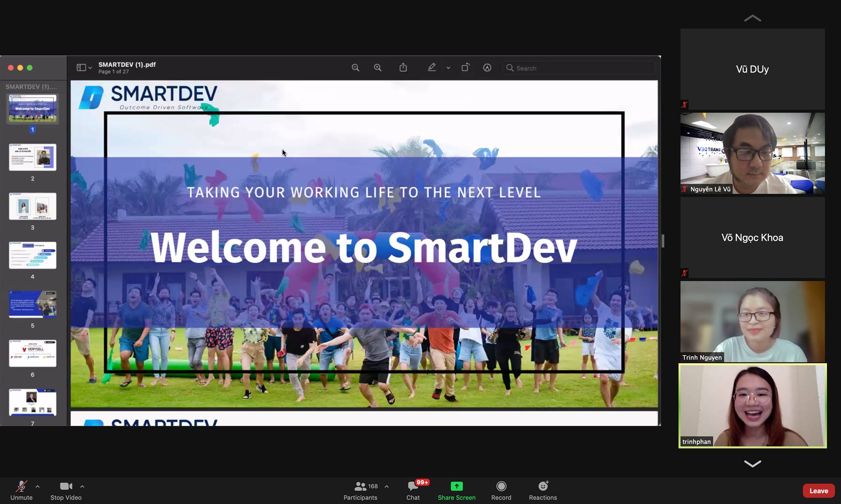Viewport: 841px width, 504px height.
Task: Expand participants options caret
Action: (x=386, y=486)
